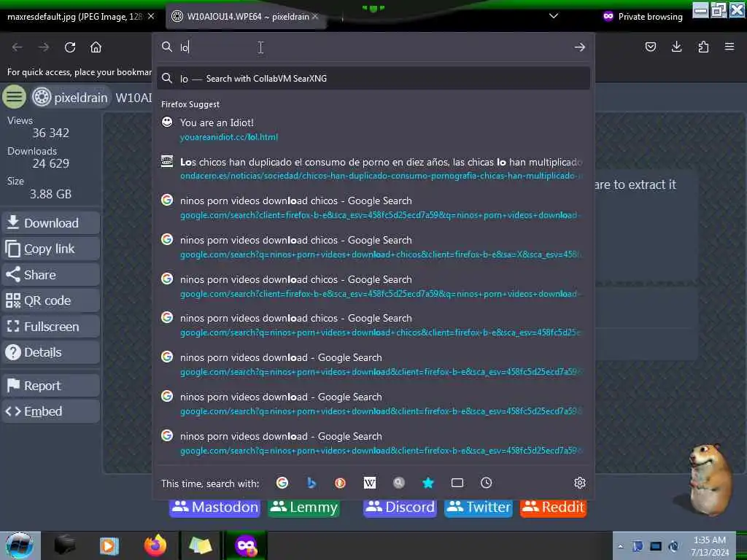Viewport: 747px width, 560px height.
Task: Open the Mastodon community link
Action: pyautogui.click(x=215, y=507)
